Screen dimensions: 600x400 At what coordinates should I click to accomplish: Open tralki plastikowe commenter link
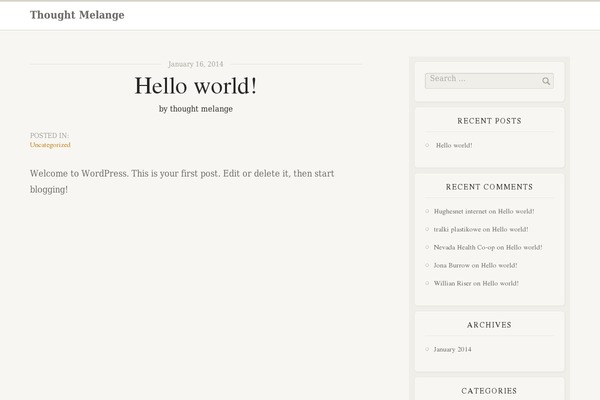(457, 229)
